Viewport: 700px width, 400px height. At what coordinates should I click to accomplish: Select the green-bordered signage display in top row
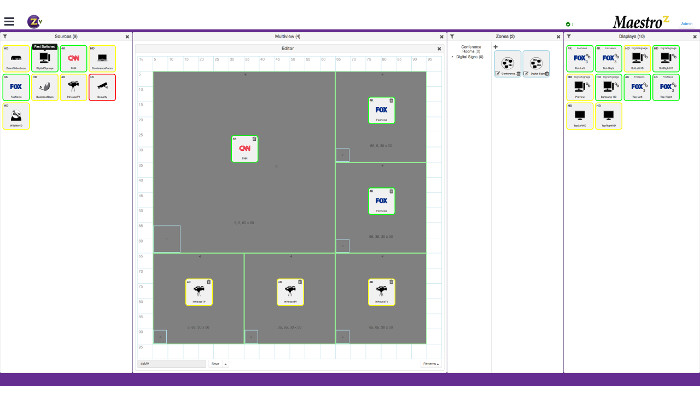tap(666, 58)
